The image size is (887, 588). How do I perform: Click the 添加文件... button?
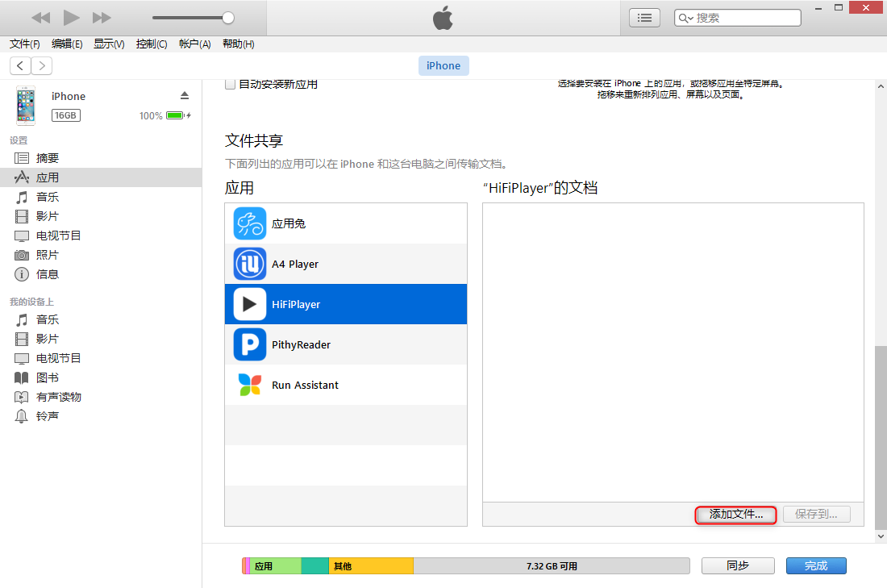(x=736, y=515)
